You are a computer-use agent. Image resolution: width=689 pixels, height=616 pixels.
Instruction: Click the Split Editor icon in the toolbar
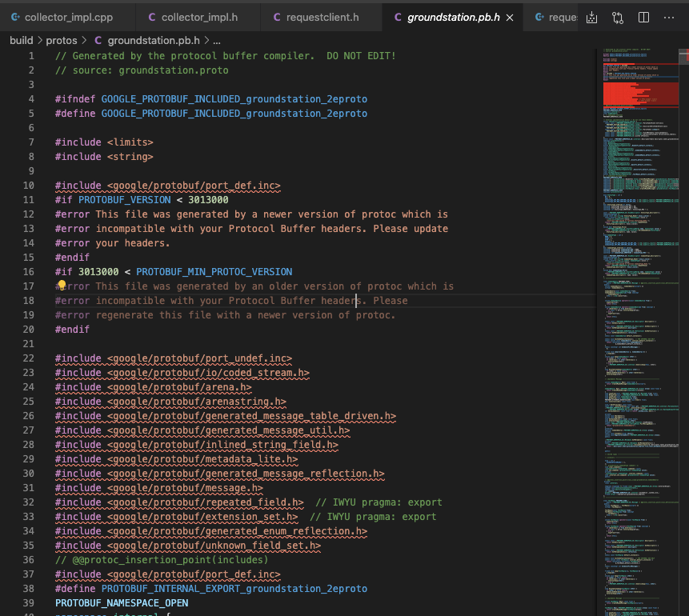point(643,17)
